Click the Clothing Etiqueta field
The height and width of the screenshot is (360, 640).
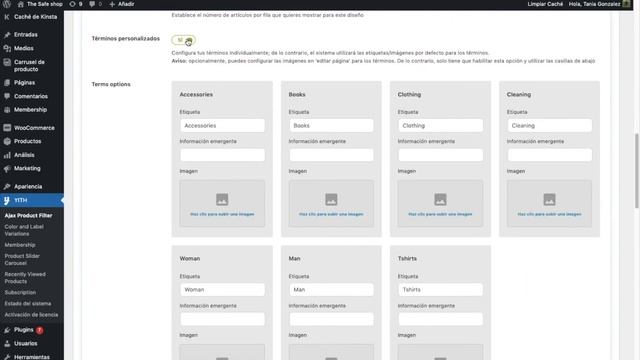pyautogui.click(x=440, y=126)
